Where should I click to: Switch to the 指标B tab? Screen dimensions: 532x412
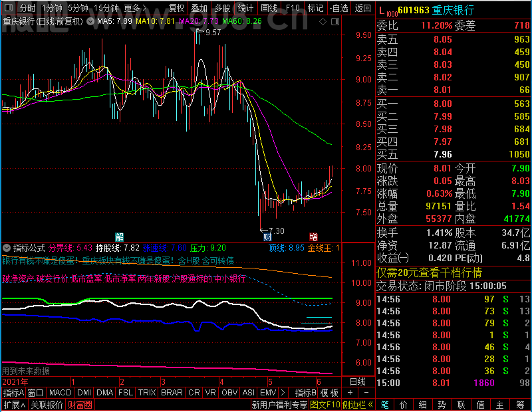305,393
